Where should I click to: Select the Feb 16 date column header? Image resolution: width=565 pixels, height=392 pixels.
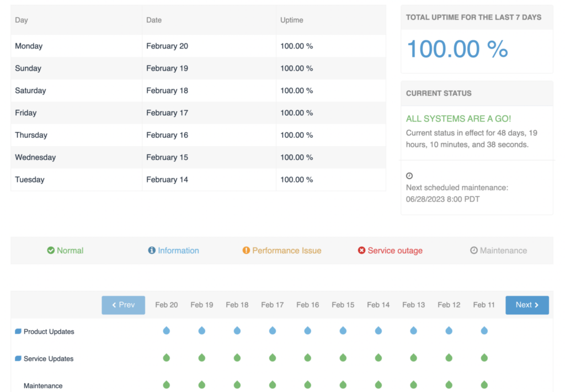[x=307, y=304]
